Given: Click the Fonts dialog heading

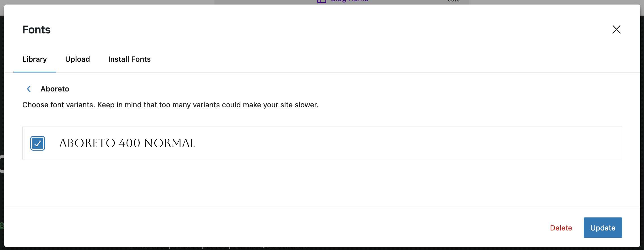Looking at the screenshot, I should click(x=37, y=30).
